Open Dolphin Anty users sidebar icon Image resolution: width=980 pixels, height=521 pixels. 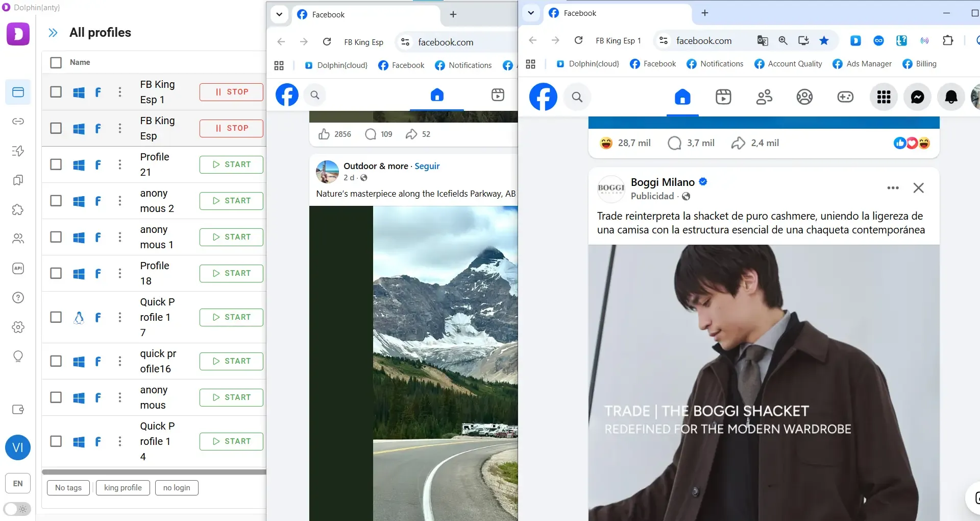[x=18, y=239]
